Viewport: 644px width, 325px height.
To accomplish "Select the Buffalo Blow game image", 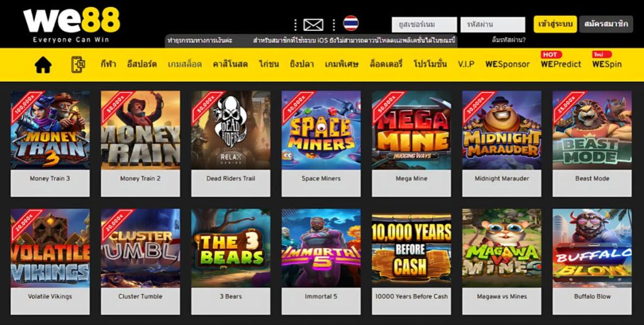I will click(592, 248).
